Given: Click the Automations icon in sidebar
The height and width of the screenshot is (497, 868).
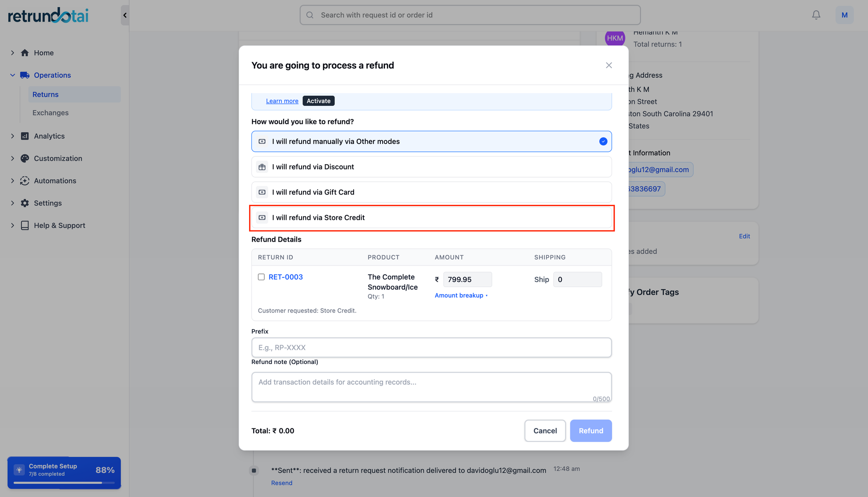Looking at the screenshot, I should click(x=25, y=181).
